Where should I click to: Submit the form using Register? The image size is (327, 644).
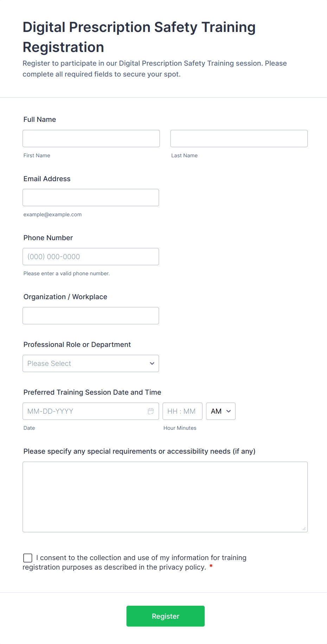click(x=165, y=616)
